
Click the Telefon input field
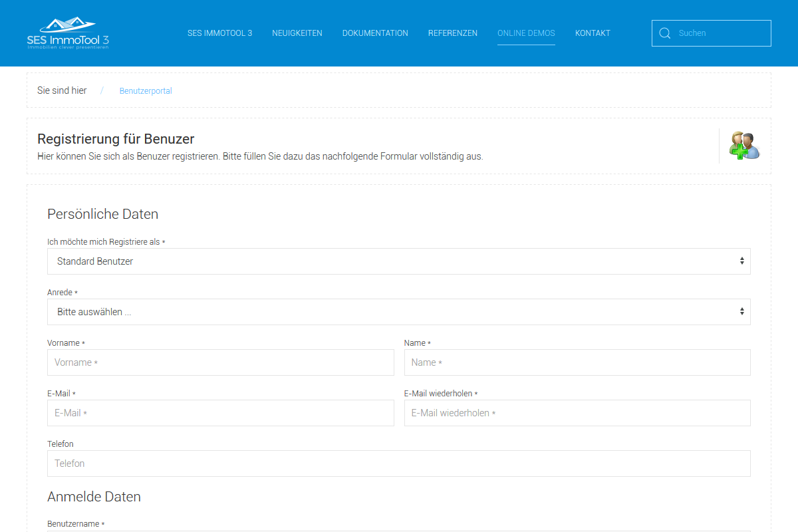399,464
